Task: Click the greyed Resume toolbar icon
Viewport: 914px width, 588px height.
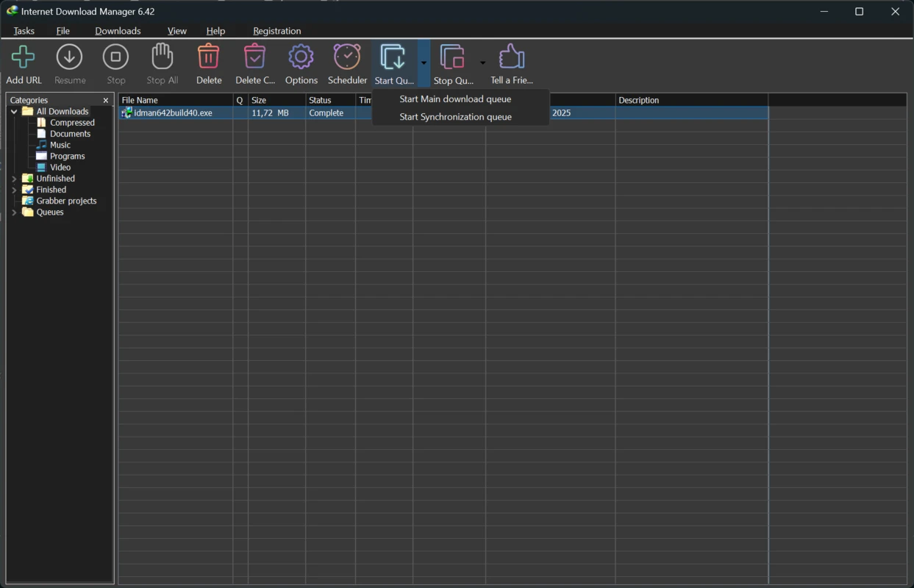Action: click(70, 57)
